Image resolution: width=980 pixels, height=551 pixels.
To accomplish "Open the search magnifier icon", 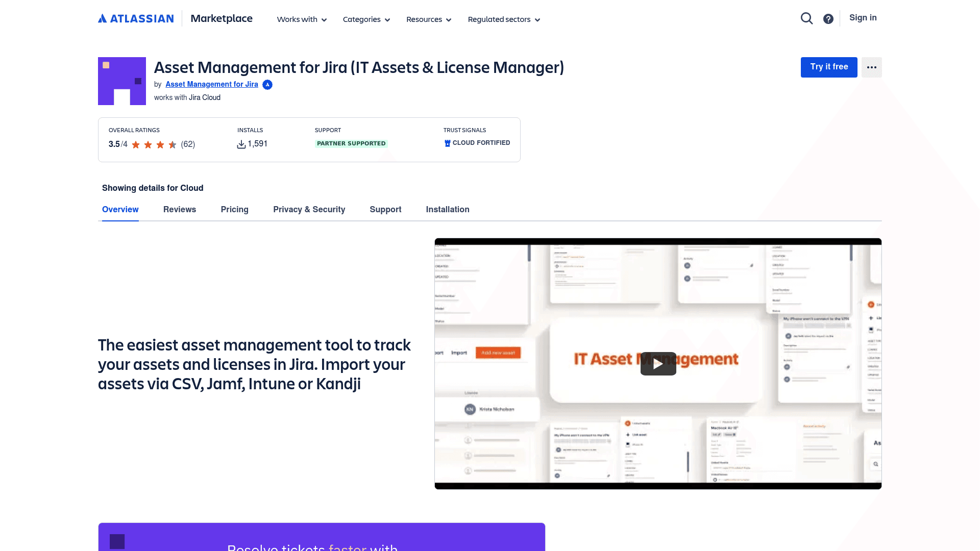I will 806,18.
